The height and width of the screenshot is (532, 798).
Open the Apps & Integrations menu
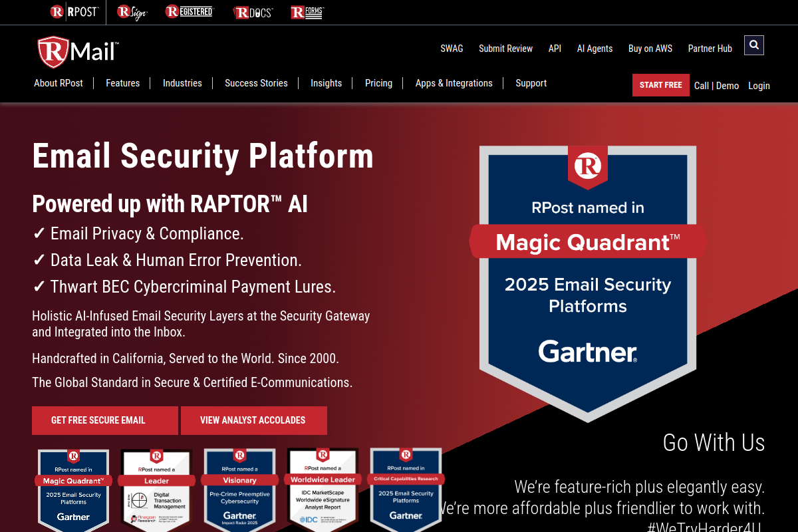(x=454, y=83)
